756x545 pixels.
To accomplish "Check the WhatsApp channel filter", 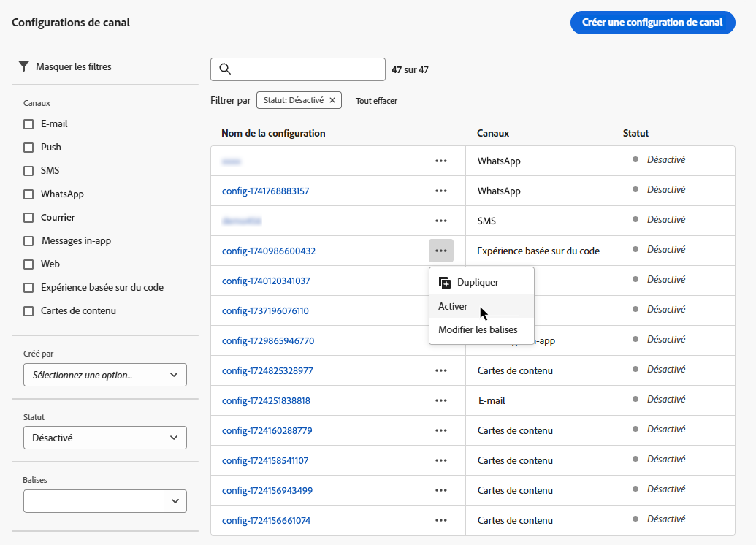I will pos(28,194).
